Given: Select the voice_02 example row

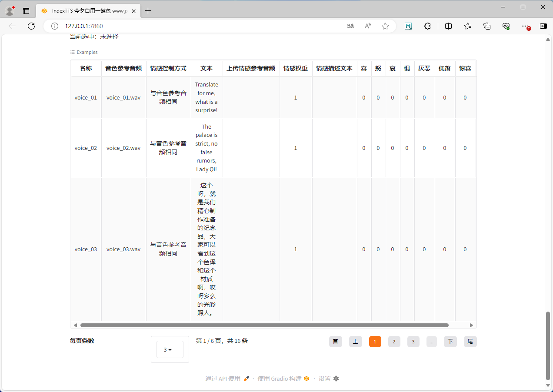Looking at the screenshot, I should (x=86, y=148).
